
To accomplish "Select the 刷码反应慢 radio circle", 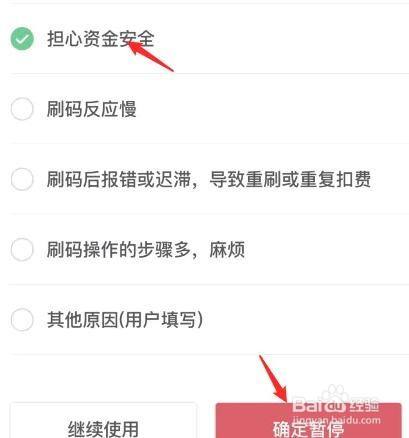I will click(x=22, y=109).
